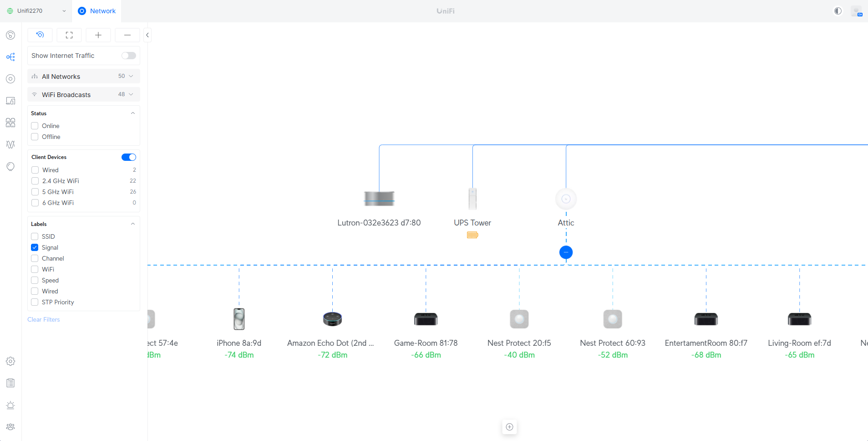Click the Clear Filters link
Viewport: 868px width, 441px height.
click(44, 319)
